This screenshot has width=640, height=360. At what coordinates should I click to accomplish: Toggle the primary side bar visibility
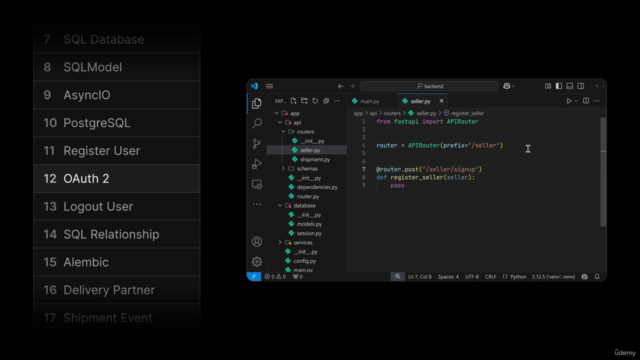[559, 86]
